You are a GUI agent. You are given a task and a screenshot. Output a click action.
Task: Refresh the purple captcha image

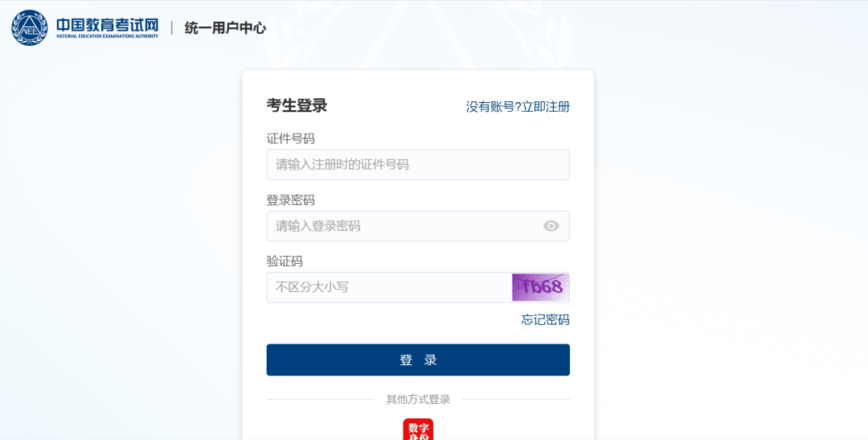[541, 287]
